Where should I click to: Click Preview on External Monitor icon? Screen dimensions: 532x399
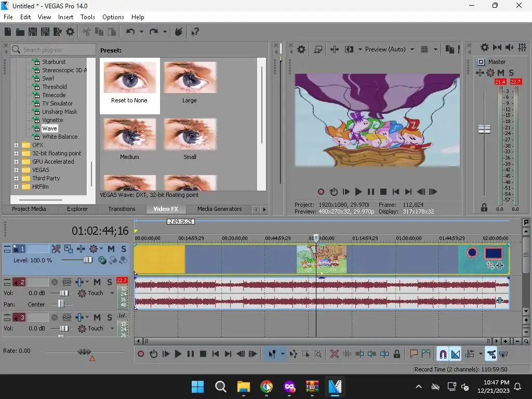[x=318, y=49]
